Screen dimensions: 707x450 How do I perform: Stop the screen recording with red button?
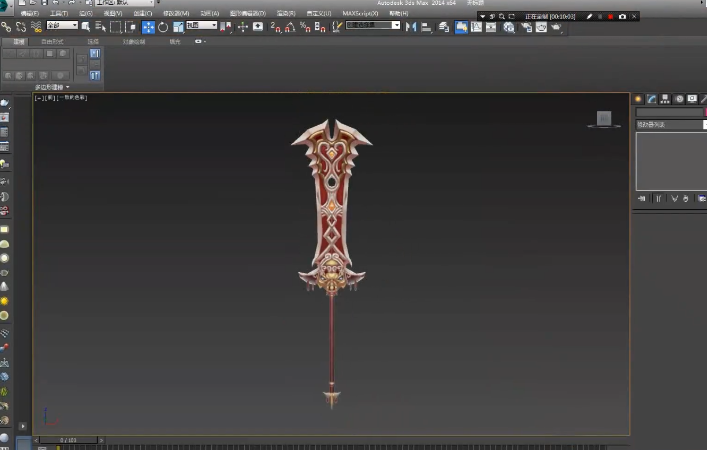610,17
